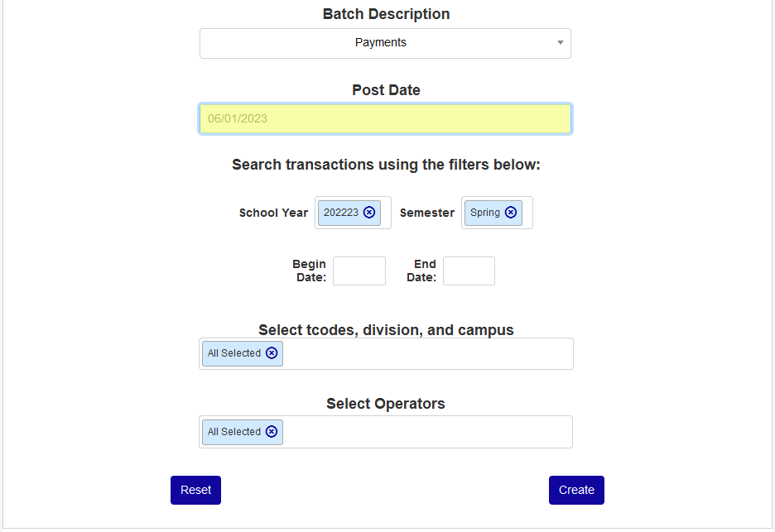This screenshot has width=775, height=532.
Task: Click empty area of tcodes selection box
Action: [426, 354]
